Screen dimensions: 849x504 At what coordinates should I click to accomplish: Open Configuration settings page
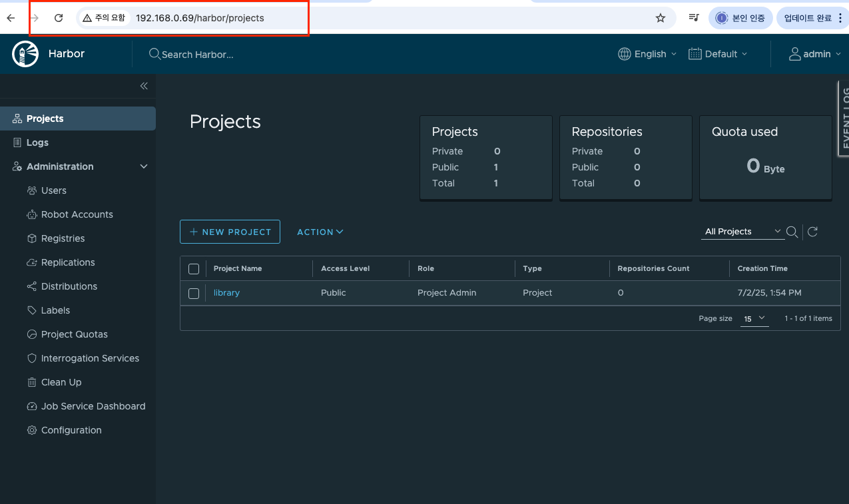coord(64,430)
